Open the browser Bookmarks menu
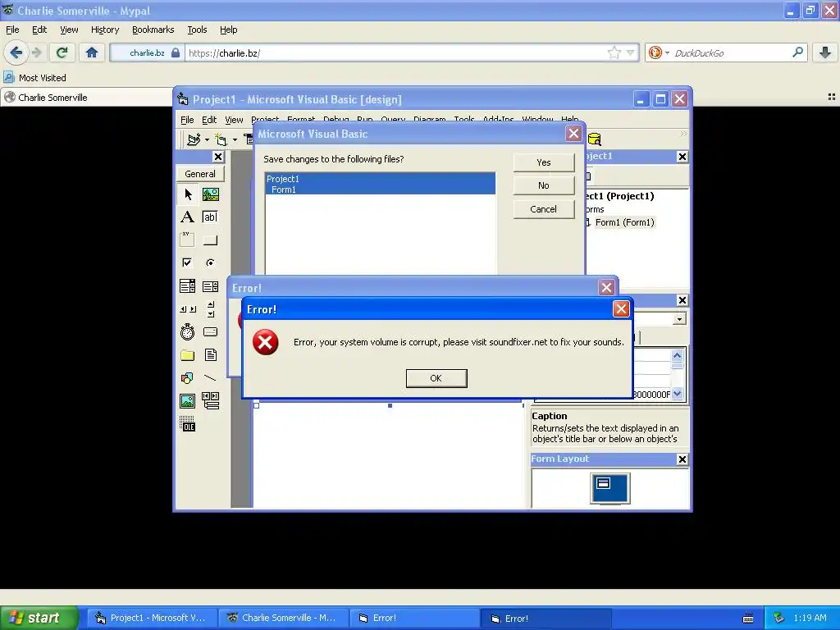 point(153,30)
